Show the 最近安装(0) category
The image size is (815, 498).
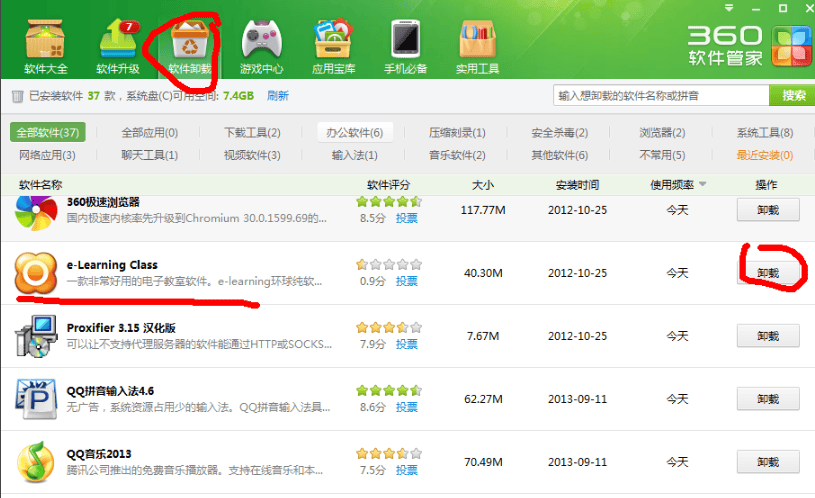764,155
